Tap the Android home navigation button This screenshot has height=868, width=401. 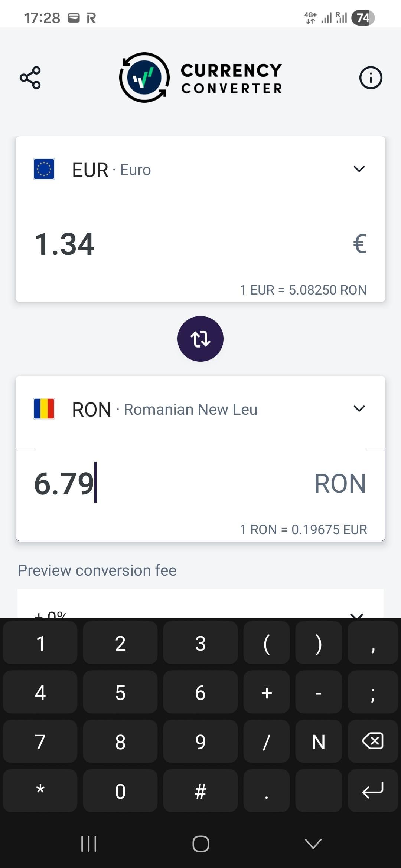[200, 844]
